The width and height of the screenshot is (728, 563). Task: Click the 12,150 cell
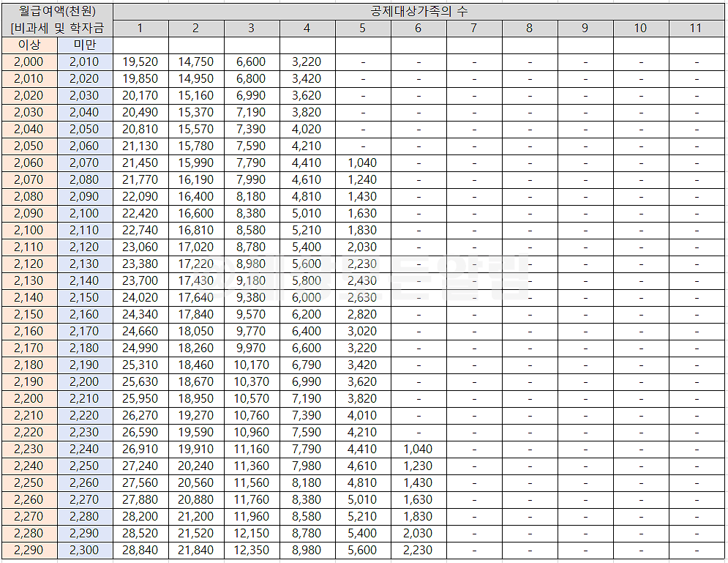point(252,533)
